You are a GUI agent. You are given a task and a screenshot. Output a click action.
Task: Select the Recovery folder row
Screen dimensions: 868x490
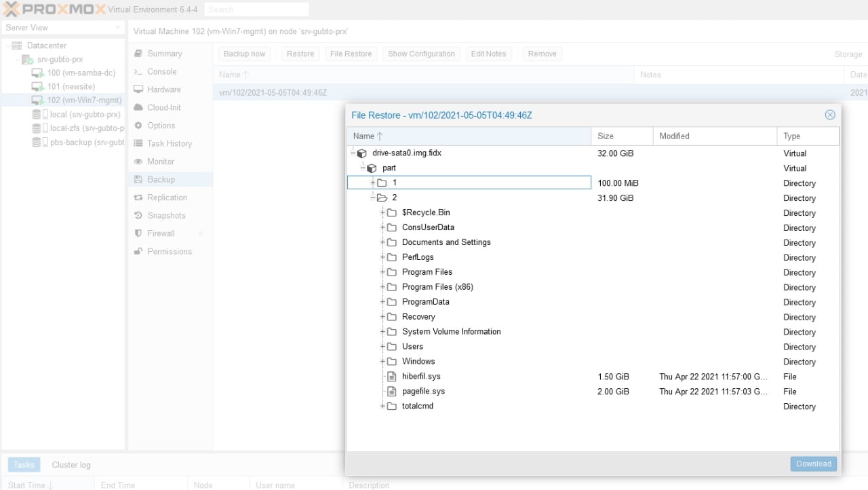(x=593, y=317)
